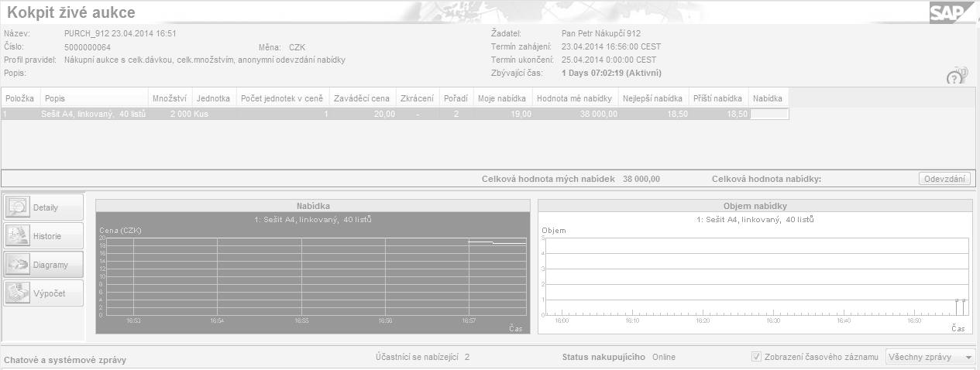Open the Všechny zprávy dropdown
Screen dimensions: 980x370
932,357
